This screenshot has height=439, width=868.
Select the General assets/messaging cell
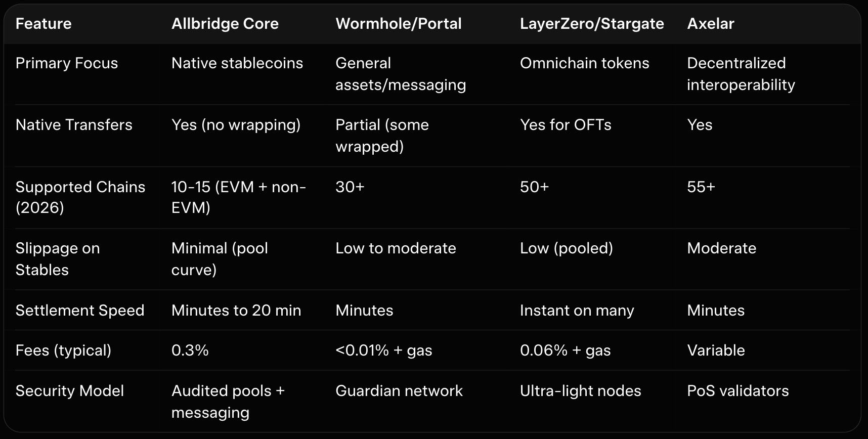coord(400,74)
